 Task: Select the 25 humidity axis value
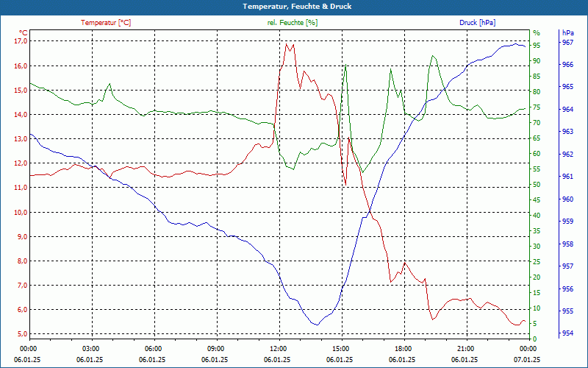[x=537, y=262]
